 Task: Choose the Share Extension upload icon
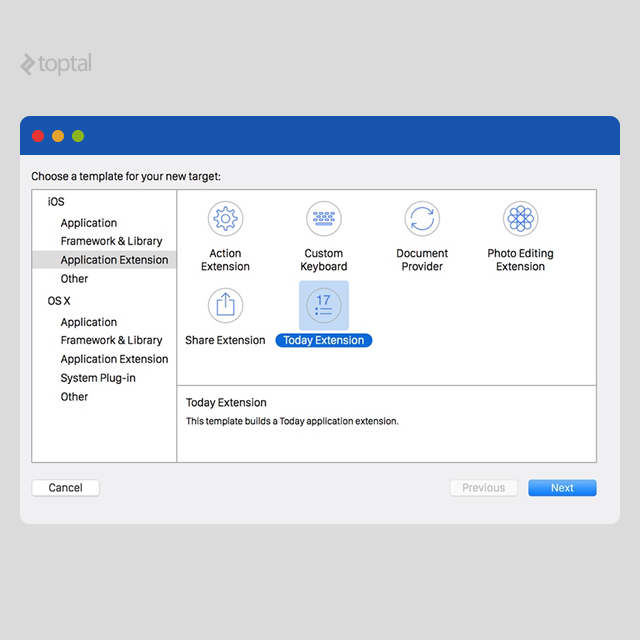225,305
